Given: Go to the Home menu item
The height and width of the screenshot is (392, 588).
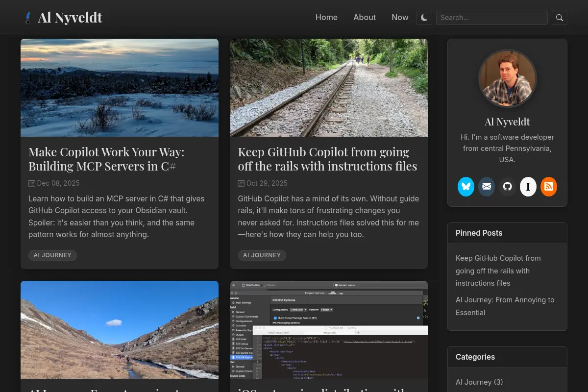Looking at the screenshot, I should tap(326, 17).
